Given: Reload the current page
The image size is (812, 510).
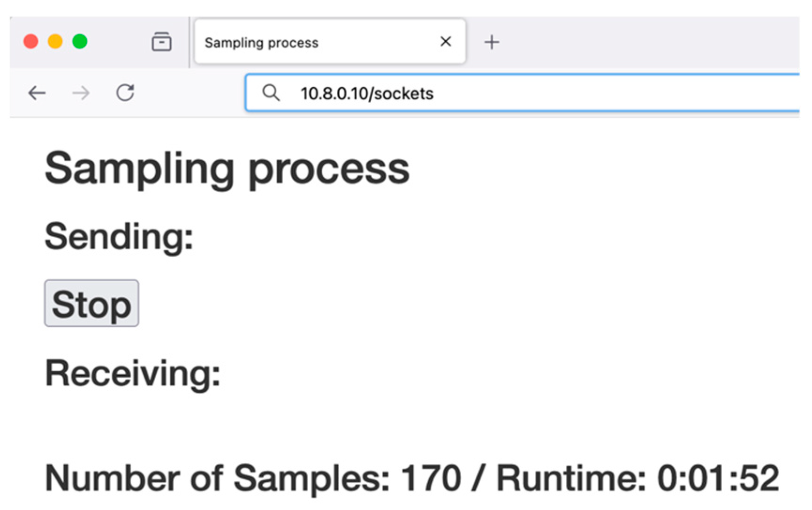Looking at the screenshot, I should [125, 93].
